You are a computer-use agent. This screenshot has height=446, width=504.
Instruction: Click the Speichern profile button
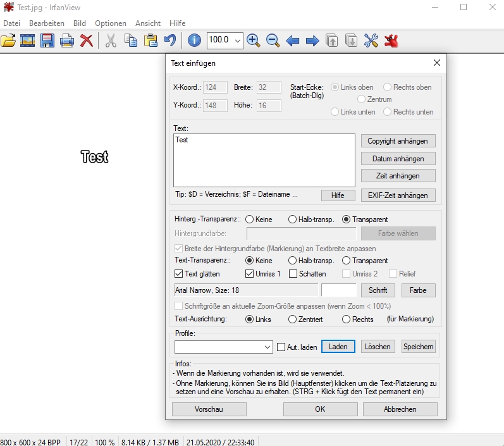(419, 347)
